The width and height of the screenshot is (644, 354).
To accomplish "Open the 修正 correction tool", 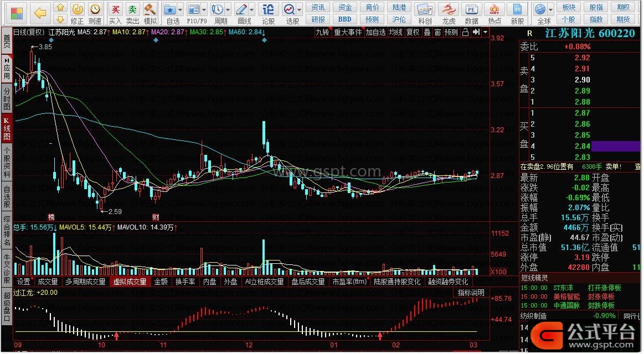I will [x=77, y=13].
